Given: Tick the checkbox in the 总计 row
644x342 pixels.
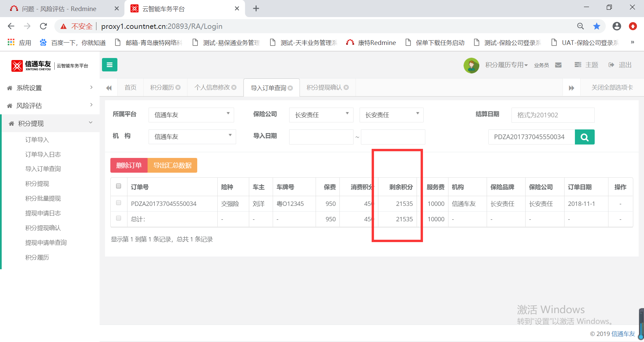Looking at the screenshot, I should pyautogui.click(x=118, y=218).
